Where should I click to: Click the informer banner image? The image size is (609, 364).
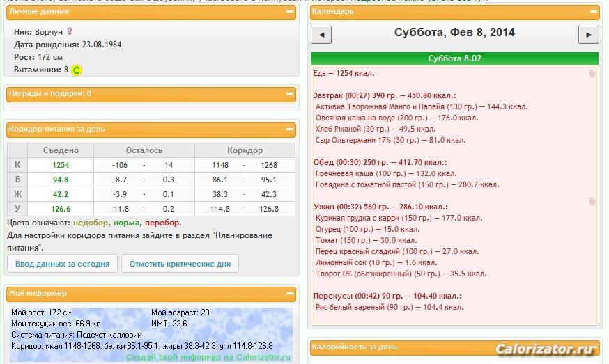(x=151, y=335)
